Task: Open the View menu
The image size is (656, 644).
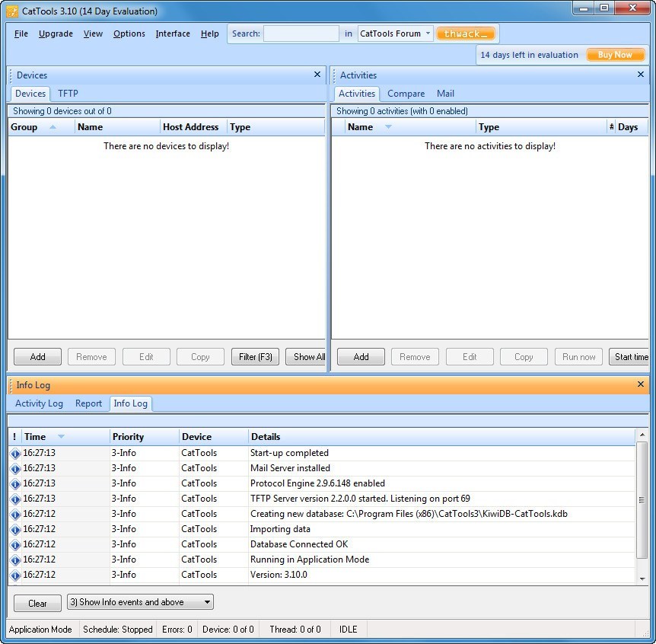Action: (93, 33)
